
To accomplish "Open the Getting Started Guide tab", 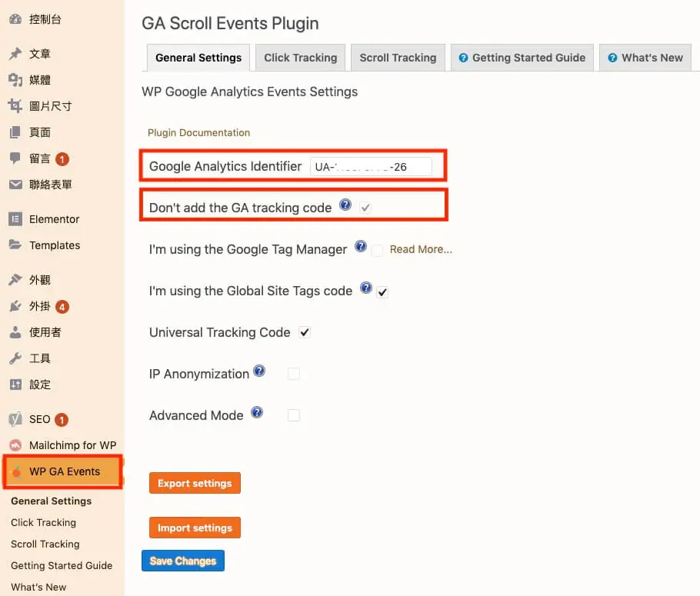I will (x=522, y=58).
